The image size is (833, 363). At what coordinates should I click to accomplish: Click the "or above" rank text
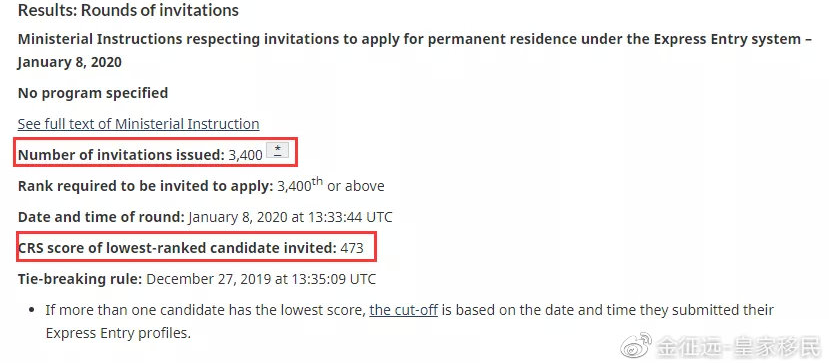tap(355, 186)
